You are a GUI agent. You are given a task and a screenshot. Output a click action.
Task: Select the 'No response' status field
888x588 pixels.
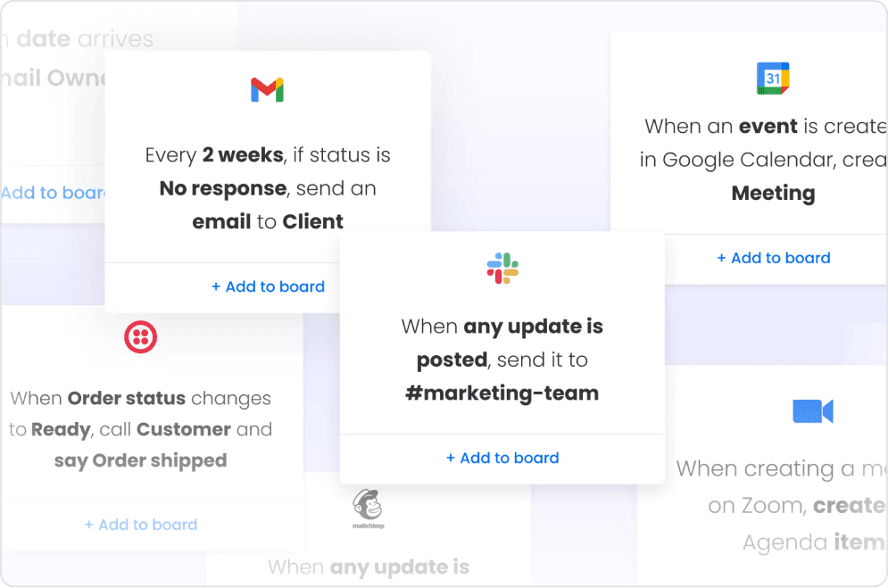pos(222,188)
